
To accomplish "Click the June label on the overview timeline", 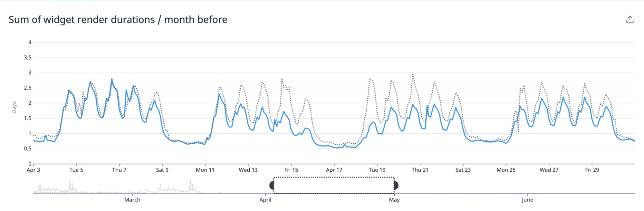I will (527, 200).
